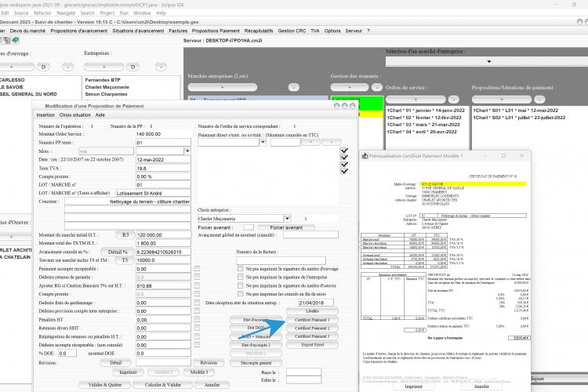Image resolution: width=588 pixels, height=392 pixels.
Task: Toggle the last checked box beside the direct payment list
Action: 344,171
